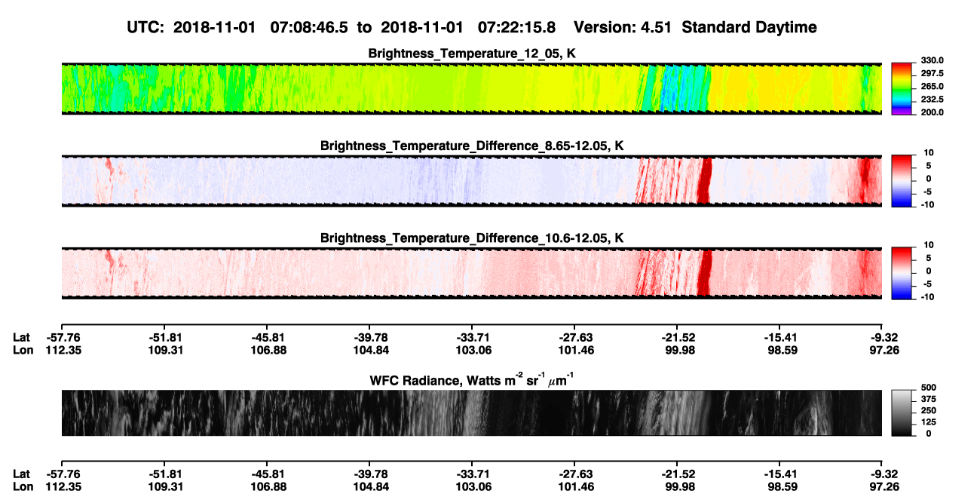Click the 125 tick on WFC colorbar
The height and width of the screenshot is (503, 980).
(930, 422)
